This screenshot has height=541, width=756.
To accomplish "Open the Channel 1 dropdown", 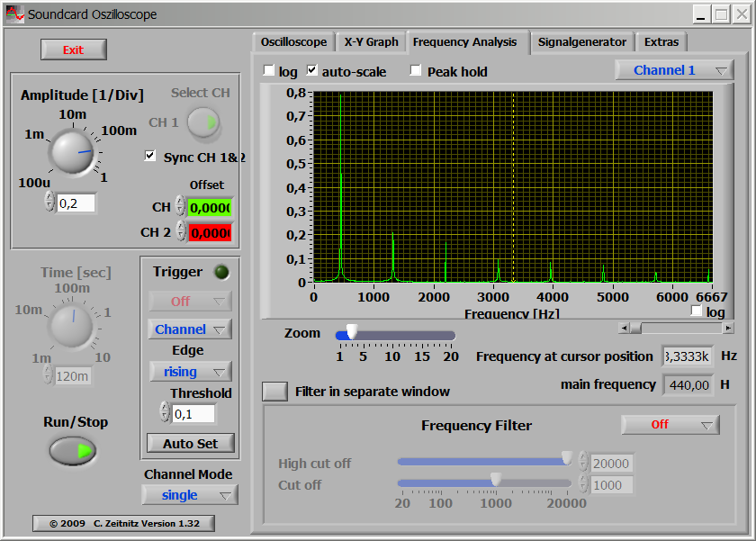I will [674, 70].
